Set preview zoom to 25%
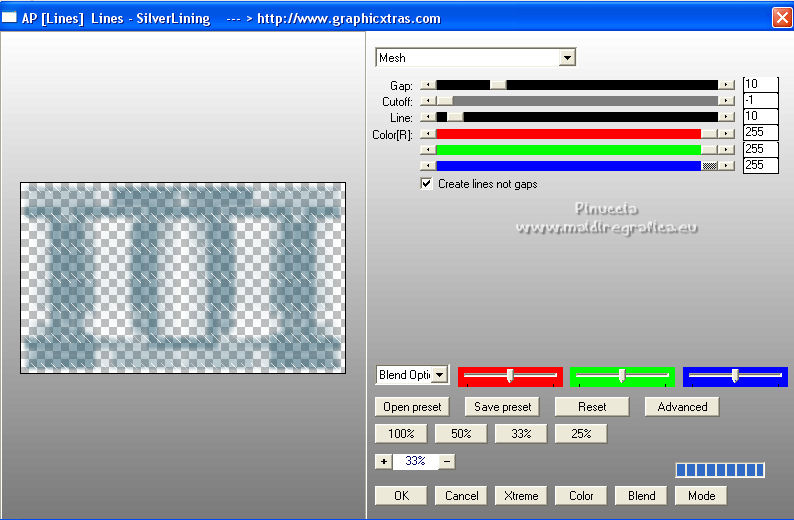Image resolution: width=794 pixels, height=520 pixels. [x=581, y=434]
